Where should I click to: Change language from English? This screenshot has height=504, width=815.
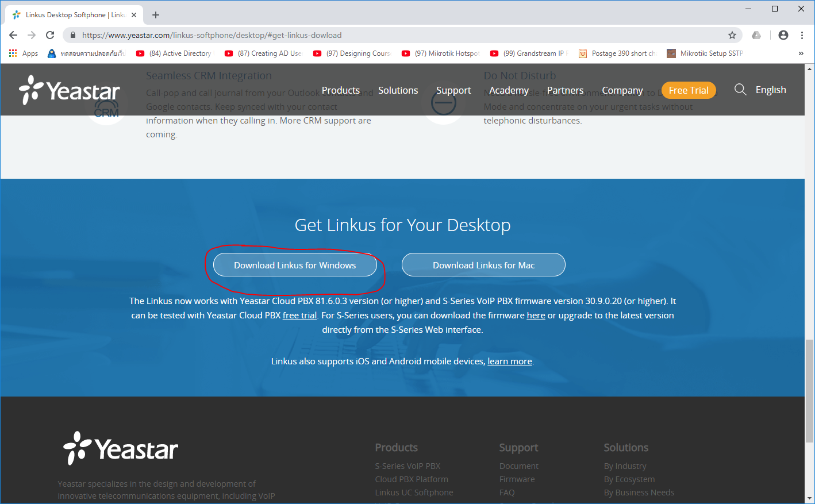click(771, 90)
